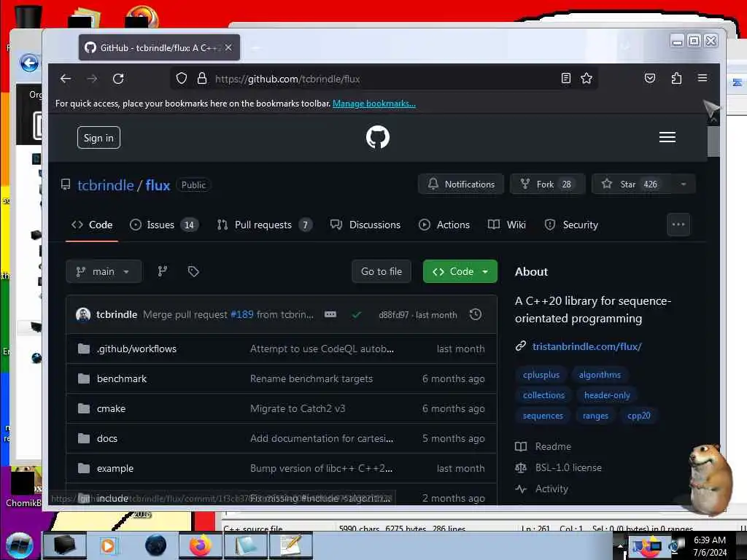Expand star lists dropdown arrow
Viewport: 747px width, 560px height.
tap(684, 184)
